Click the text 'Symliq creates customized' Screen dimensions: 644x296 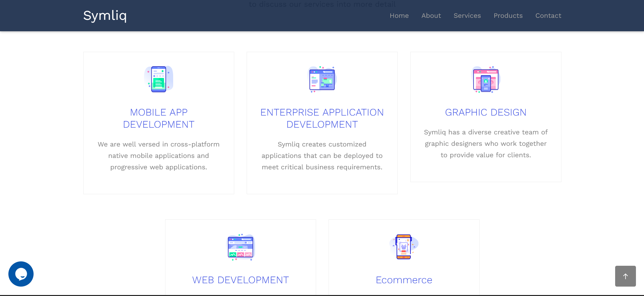click(x=322, y=144)
